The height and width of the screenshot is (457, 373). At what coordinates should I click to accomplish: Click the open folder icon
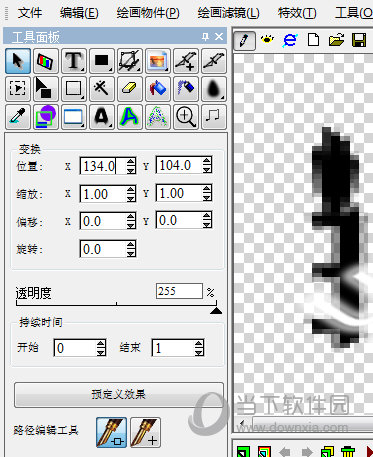coord(336,40)
